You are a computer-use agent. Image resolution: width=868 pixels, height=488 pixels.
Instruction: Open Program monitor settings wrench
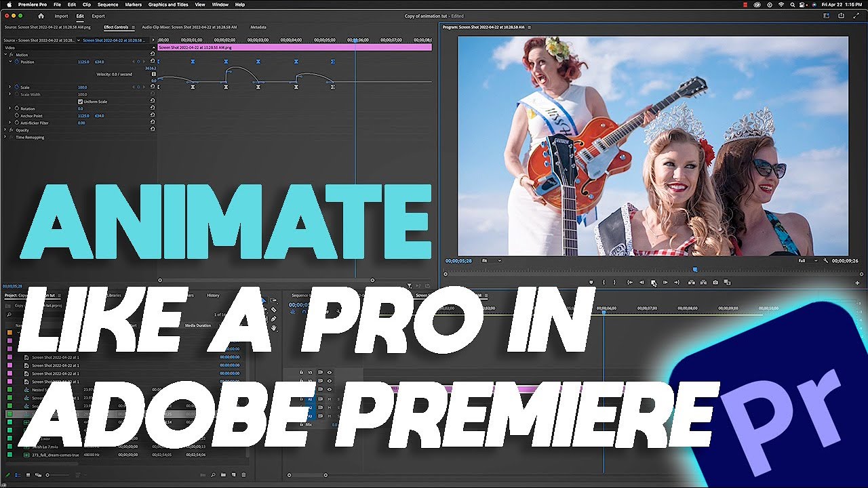coord(825,260)
